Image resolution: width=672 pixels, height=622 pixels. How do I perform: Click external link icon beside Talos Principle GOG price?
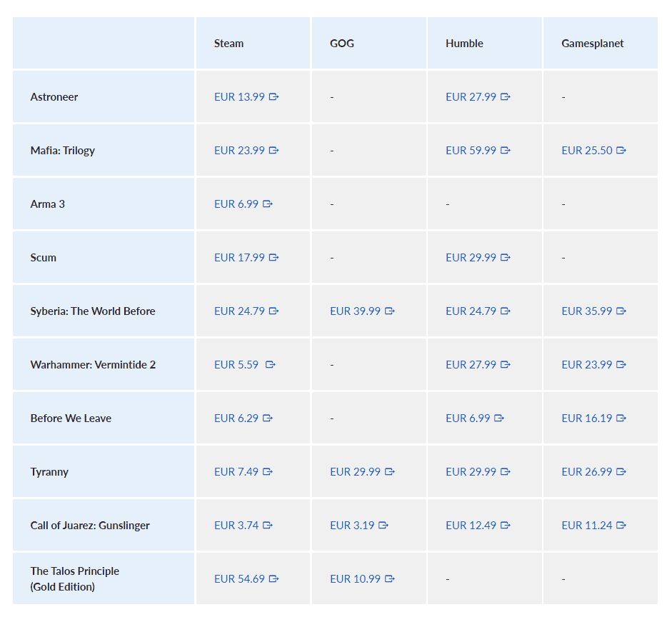tap(390, 579)
